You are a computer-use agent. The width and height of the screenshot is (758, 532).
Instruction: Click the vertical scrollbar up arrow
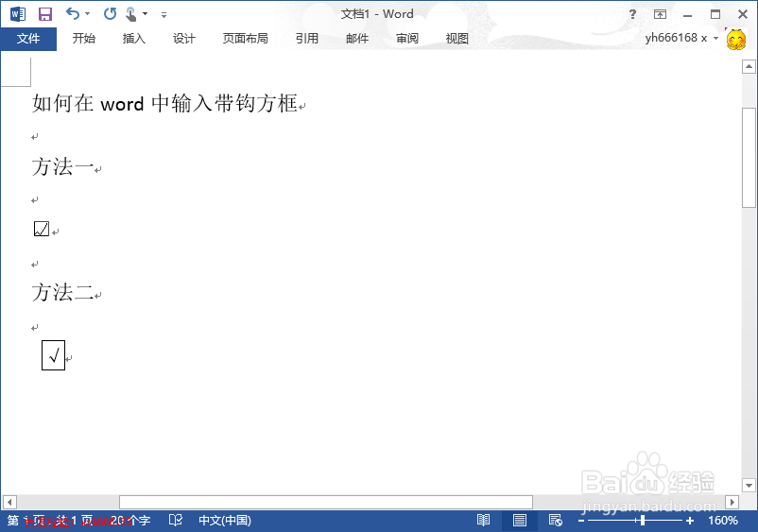click(x=749, y=67)
